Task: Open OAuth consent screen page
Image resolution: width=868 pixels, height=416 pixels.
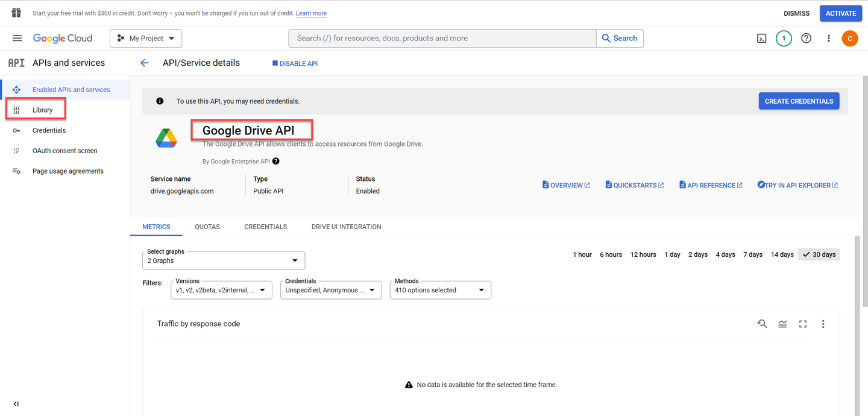Action: click(65, 151)
